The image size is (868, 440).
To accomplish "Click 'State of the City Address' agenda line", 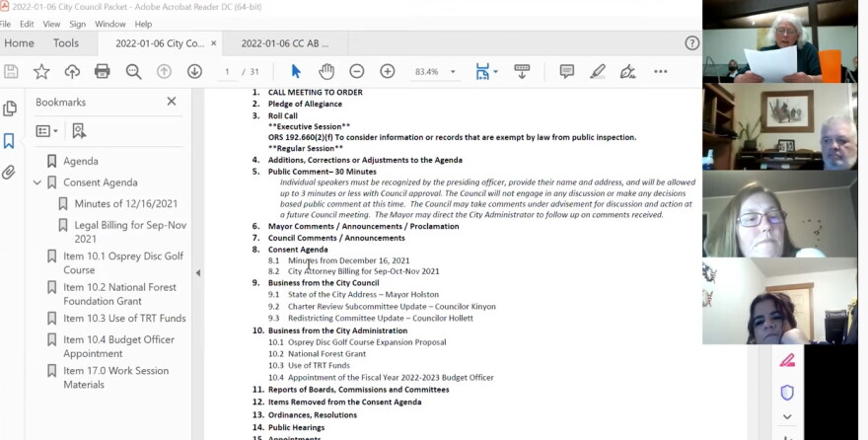I will click(363, 294).
